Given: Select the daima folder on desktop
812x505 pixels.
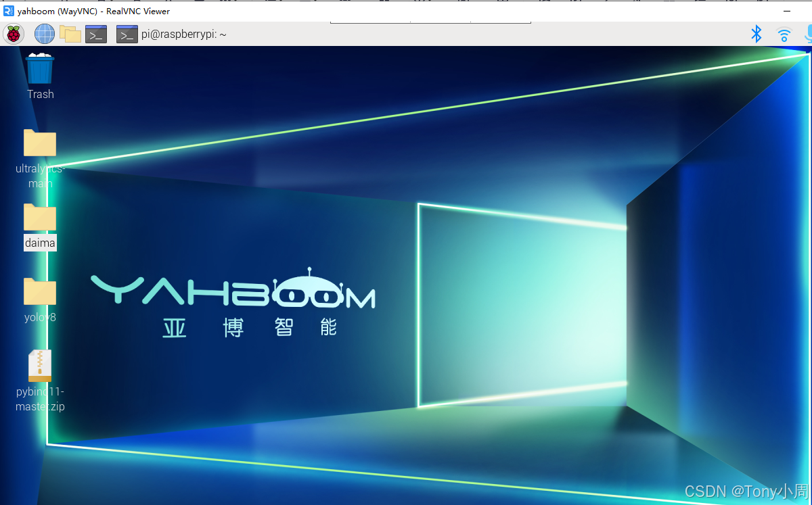Looking at the screenshot, I should click(40, 226).
